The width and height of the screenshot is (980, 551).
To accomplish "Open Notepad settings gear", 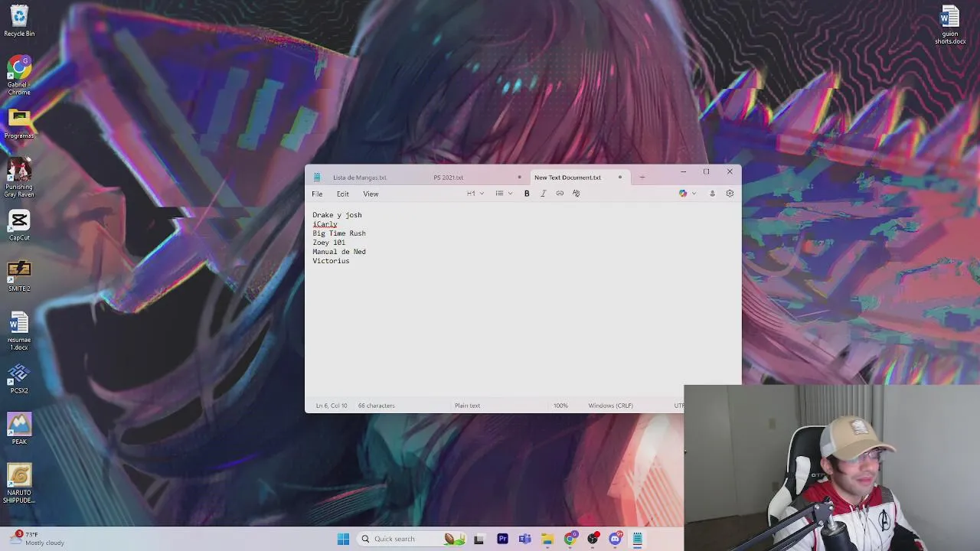I will point(730,194).
